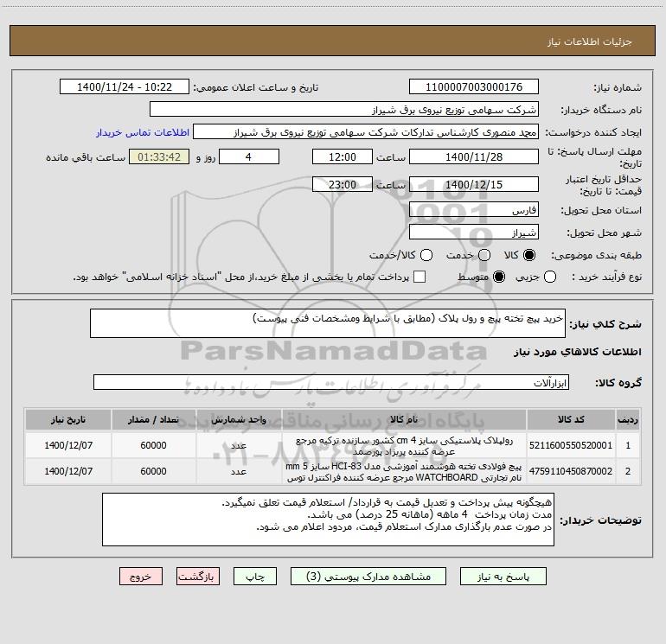Click quantity 60000 in row 1

(153, 445)
